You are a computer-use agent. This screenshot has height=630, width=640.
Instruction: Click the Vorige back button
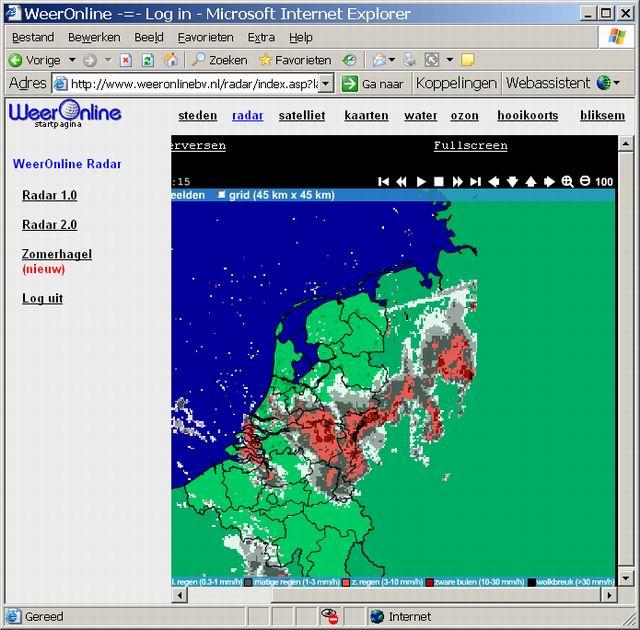tap(34, 60)
